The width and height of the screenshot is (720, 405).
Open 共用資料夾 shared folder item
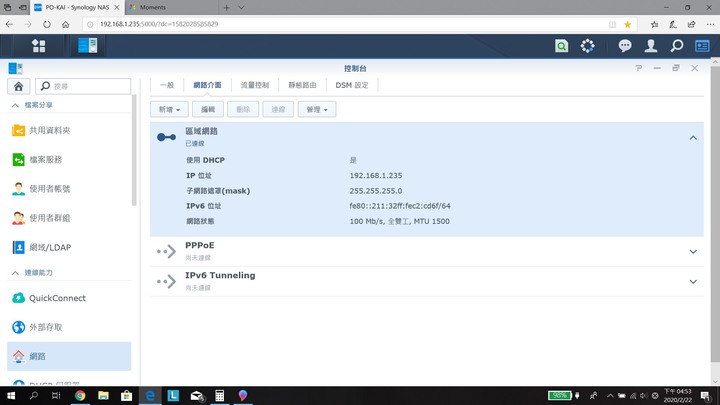click(69, 130)
